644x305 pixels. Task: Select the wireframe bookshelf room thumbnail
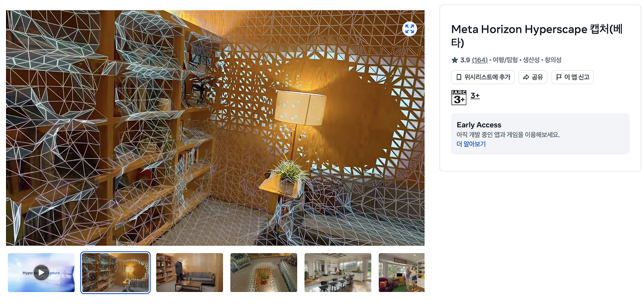[x=116, y=273]
